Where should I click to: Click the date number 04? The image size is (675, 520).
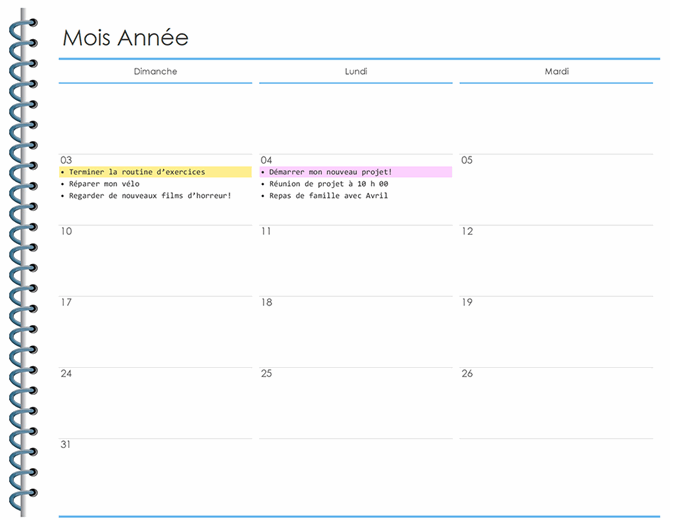267,160
